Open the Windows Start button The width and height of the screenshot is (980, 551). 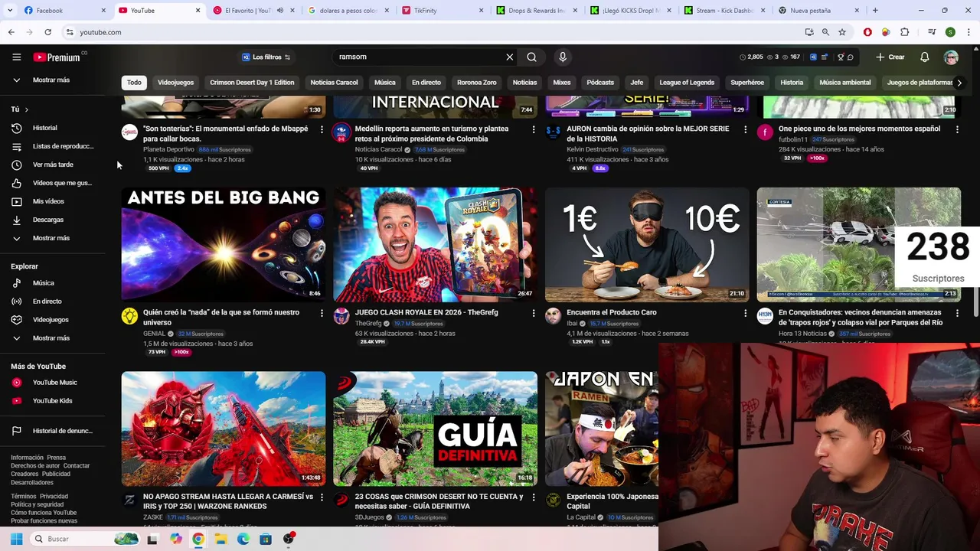point(16,539)
